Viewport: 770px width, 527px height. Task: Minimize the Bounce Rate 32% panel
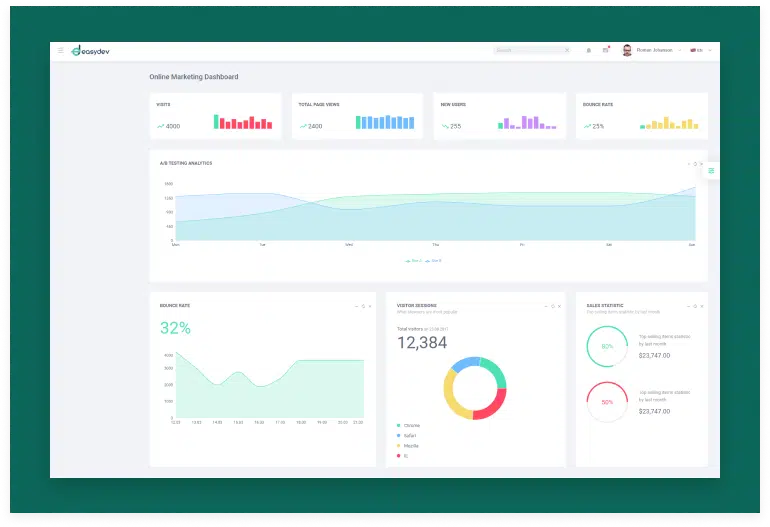357,306
